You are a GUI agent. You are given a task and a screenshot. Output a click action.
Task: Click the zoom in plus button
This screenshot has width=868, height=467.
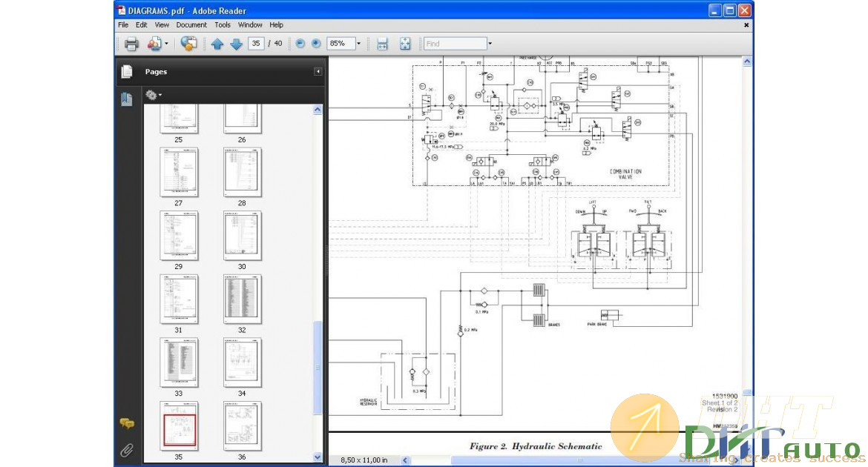tap(316, 43)
